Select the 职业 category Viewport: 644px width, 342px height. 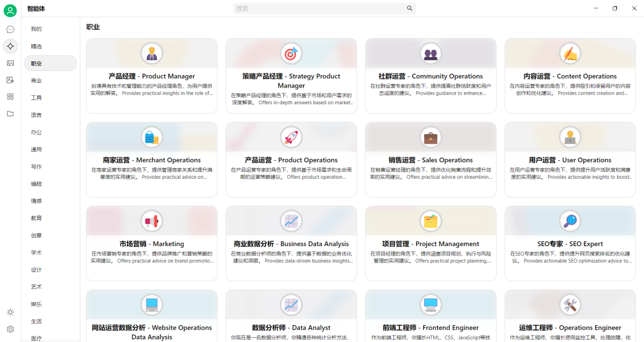50,63
